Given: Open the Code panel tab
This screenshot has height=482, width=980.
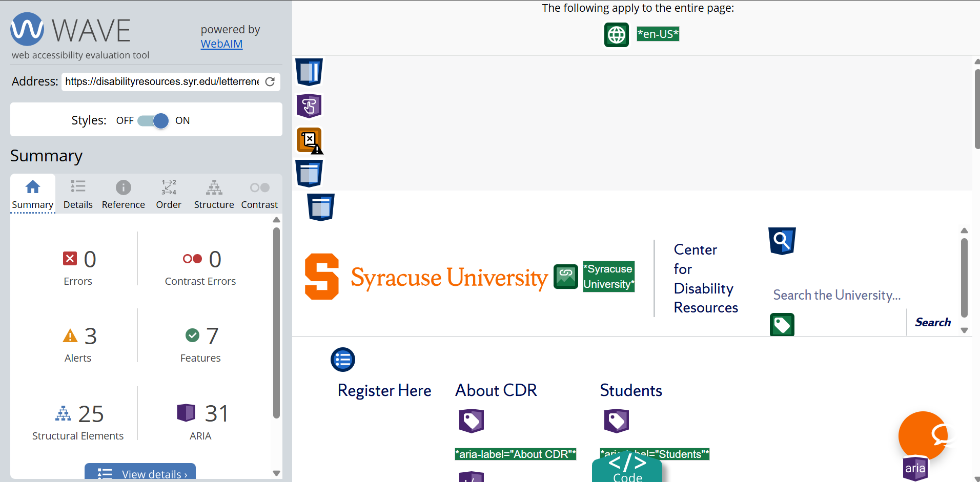Looking at the screenshot, I should (627, 468).
